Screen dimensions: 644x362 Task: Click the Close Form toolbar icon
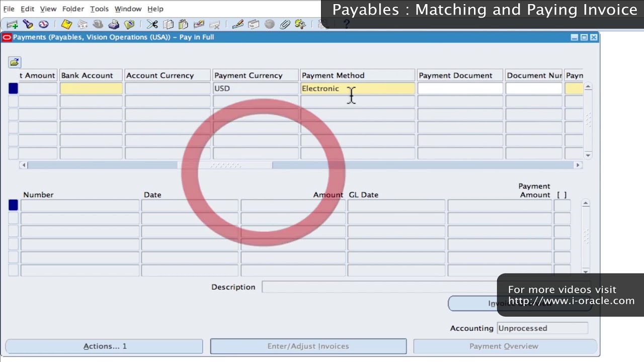pyautogui.click(x=129, y=24)
